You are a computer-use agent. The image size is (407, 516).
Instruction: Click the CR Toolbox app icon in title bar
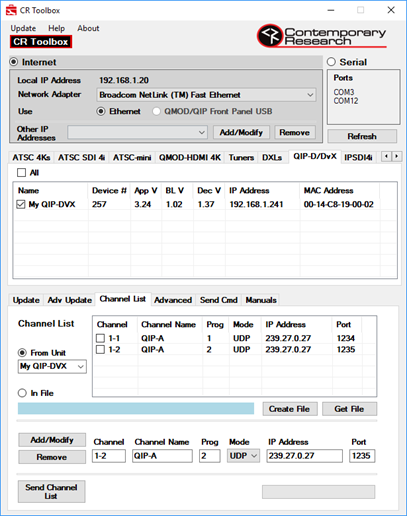pos(11,10)
